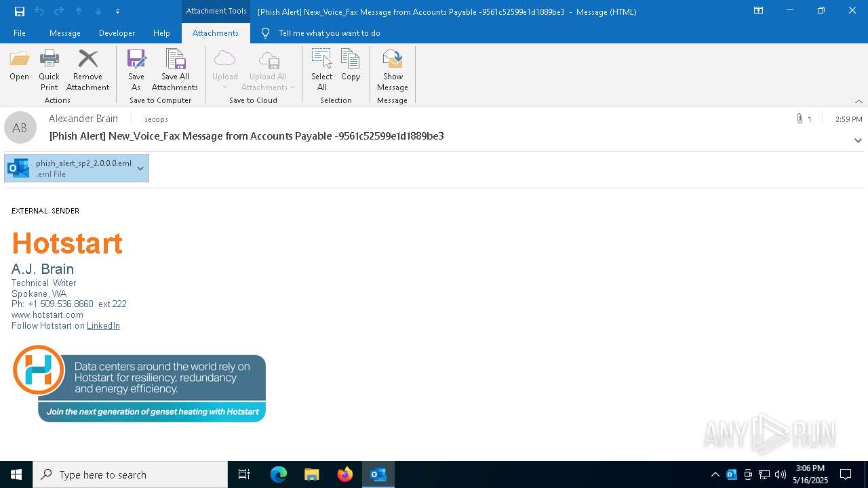868x488 pixels.
Task: Click Tell me what you want to do
Action: (329, 33)
